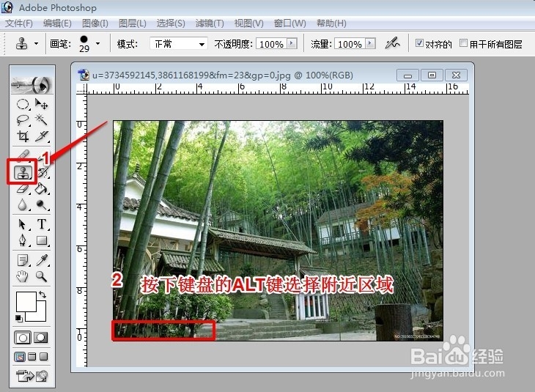Select the Clone Stamp tool in the toolbox

[x=23, y=172]
